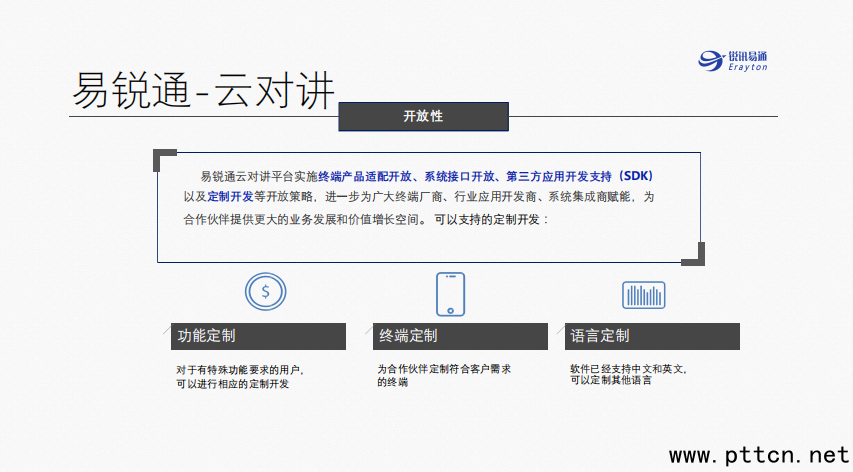Select the 语言定制 header bar
Screen dimensions: 853x472
652,336
